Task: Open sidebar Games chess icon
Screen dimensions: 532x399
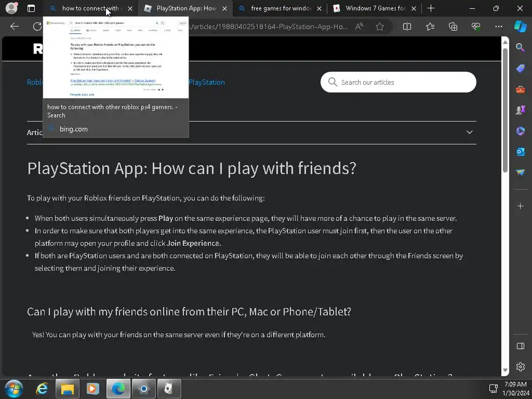Action: click(x=520, y=110)
